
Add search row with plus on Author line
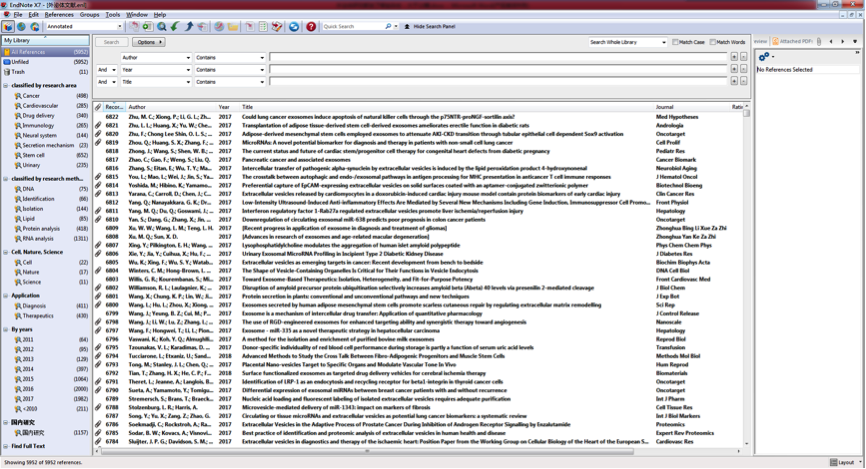pos(734,57)
